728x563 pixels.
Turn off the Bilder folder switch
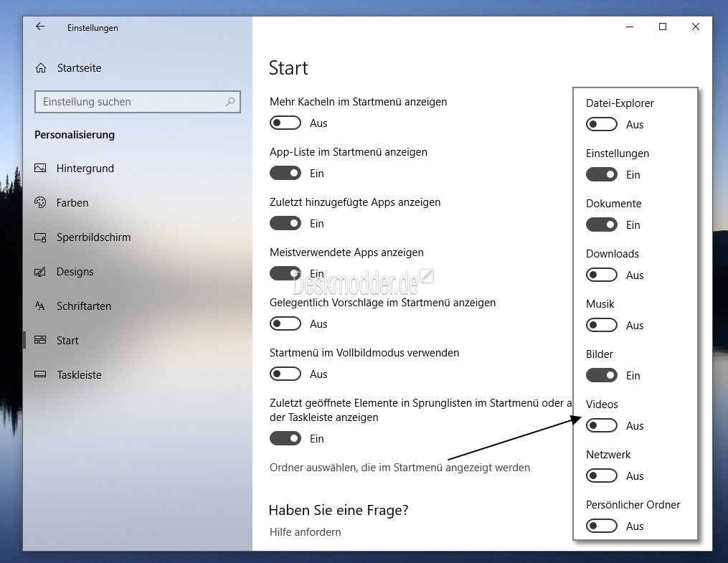pos(601,375)
